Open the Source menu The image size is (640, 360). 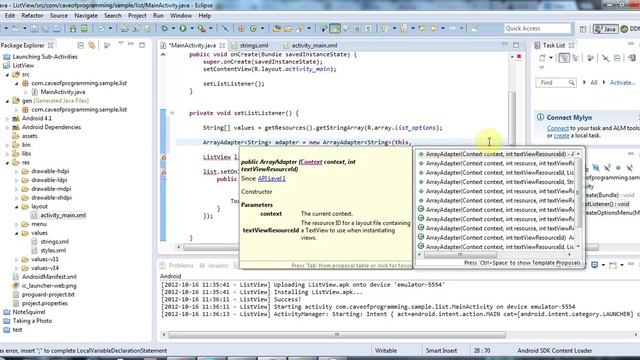(x=59, y=16)
